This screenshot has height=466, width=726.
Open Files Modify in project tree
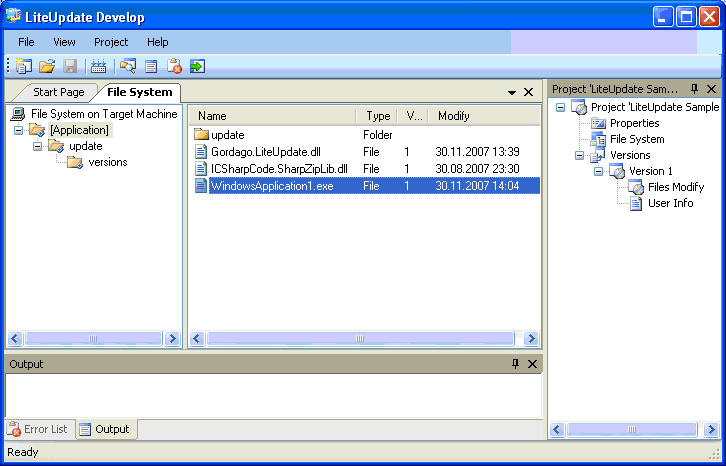pos(675,187)
